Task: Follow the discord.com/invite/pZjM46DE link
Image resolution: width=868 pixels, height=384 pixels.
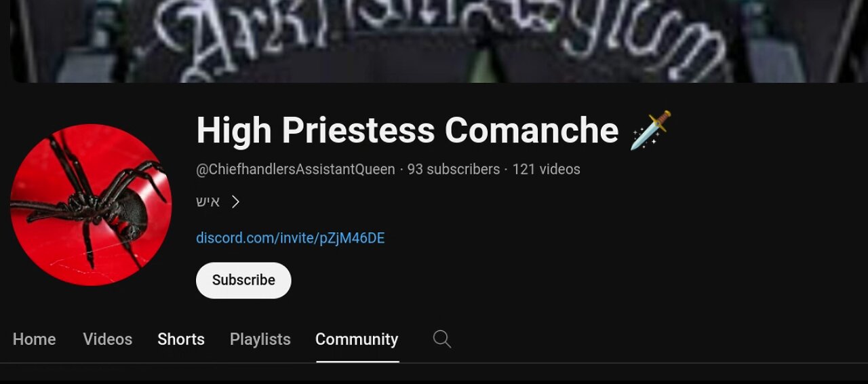Action: click(290, 238)
